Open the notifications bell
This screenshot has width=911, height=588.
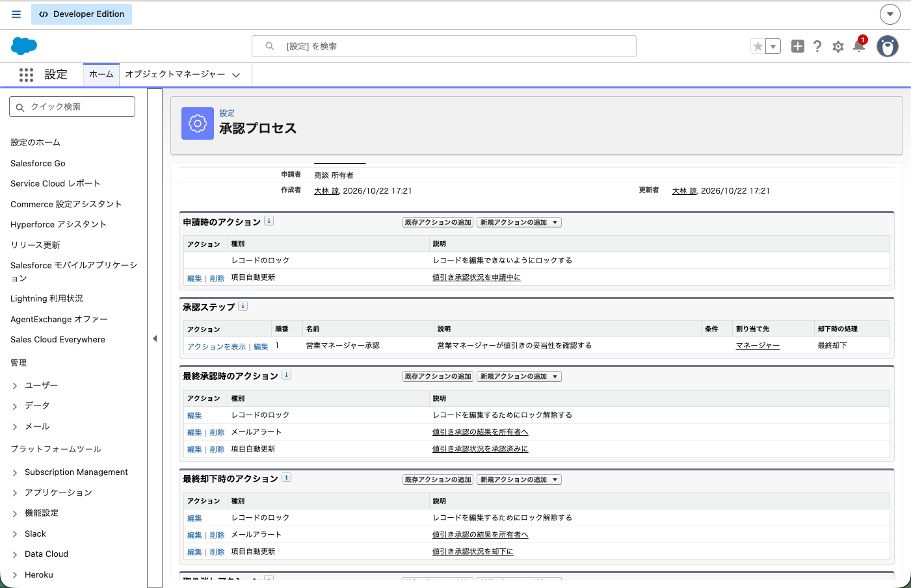coord(859,45)
